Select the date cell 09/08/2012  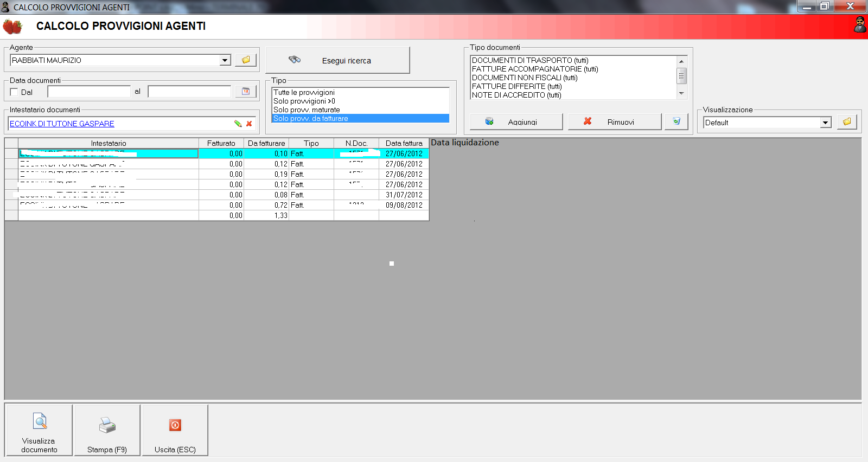click(x=404, y=205)
